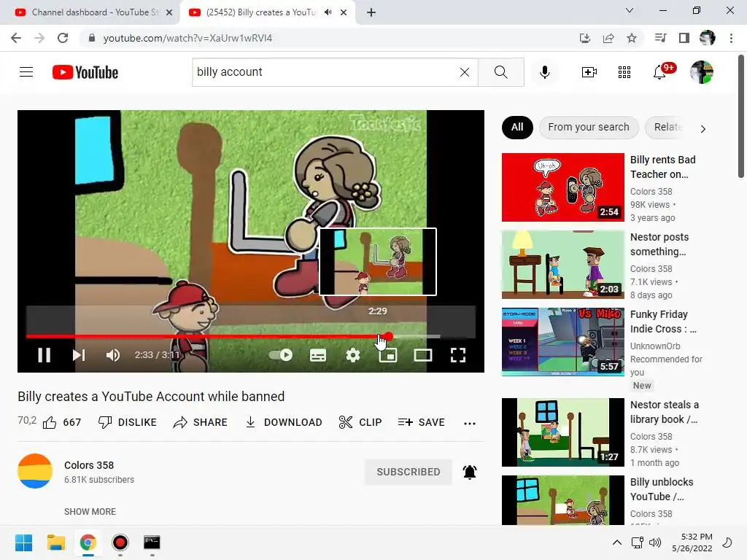Change channel notification bell setting
This screenshot has width=747, height=560.
[x=470, y=472]
